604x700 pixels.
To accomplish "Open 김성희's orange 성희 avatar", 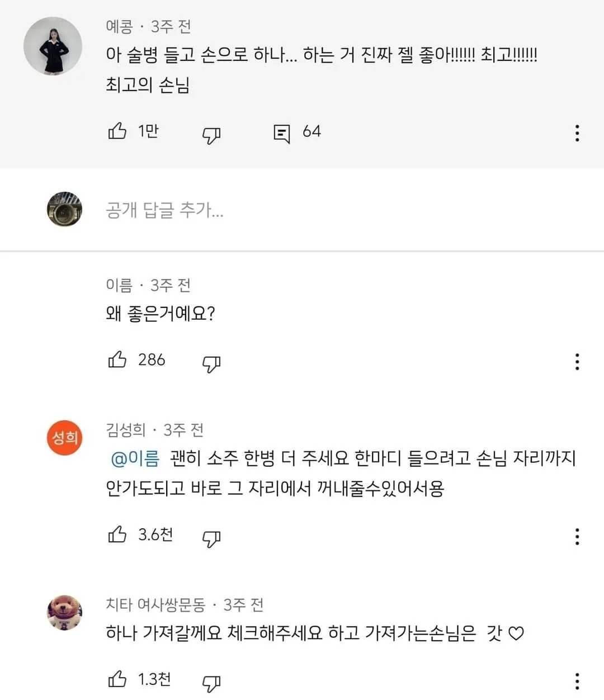I will (65, 437).
